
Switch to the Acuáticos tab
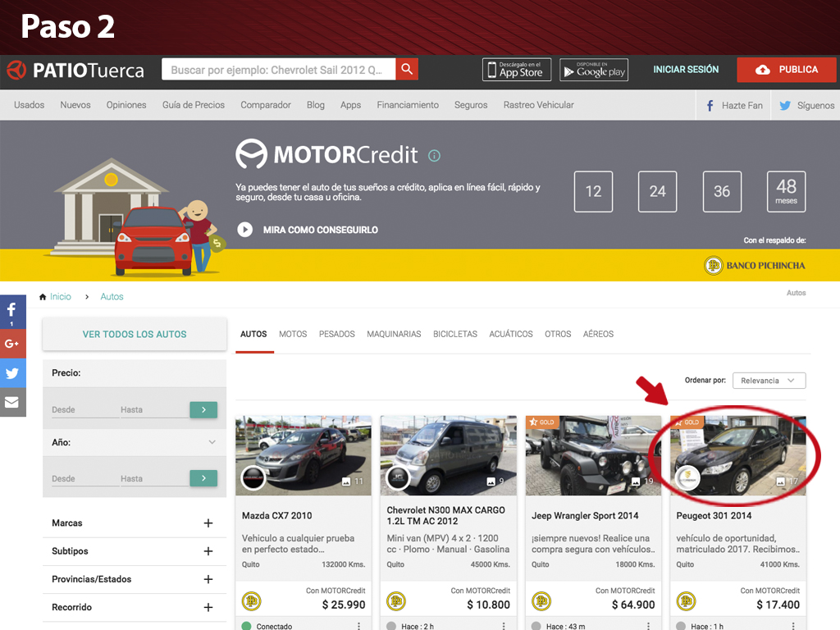point(510,334)
